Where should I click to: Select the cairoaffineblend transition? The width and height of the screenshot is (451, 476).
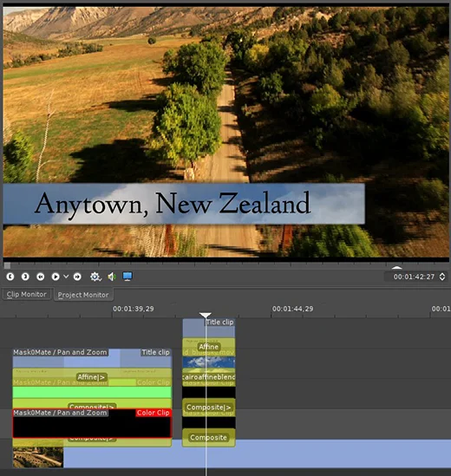(209, 377)
